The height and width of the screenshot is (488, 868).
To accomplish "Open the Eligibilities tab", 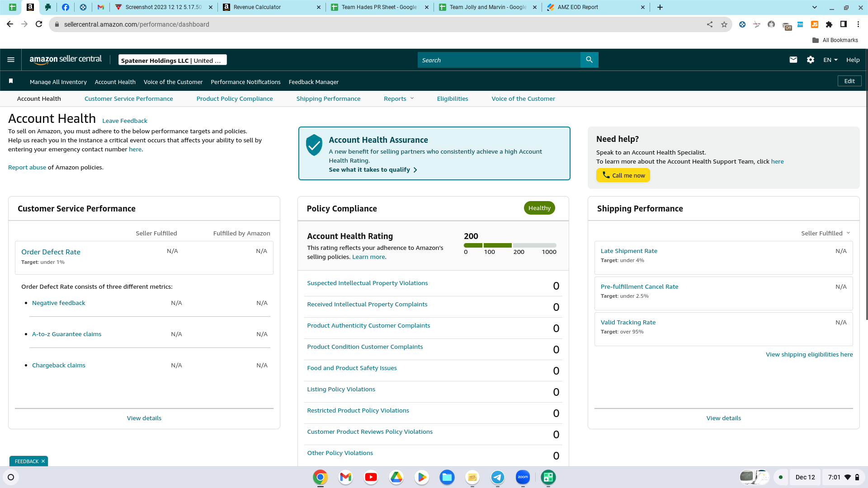I will pyautogui.click(x=453, y=99).
